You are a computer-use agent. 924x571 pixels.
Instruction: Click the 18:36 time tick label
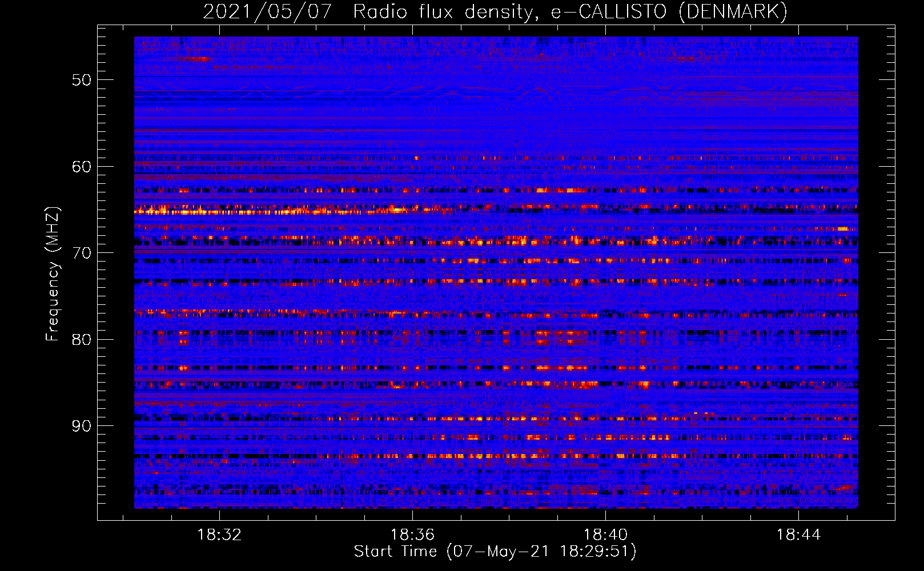tap(412, 535)
